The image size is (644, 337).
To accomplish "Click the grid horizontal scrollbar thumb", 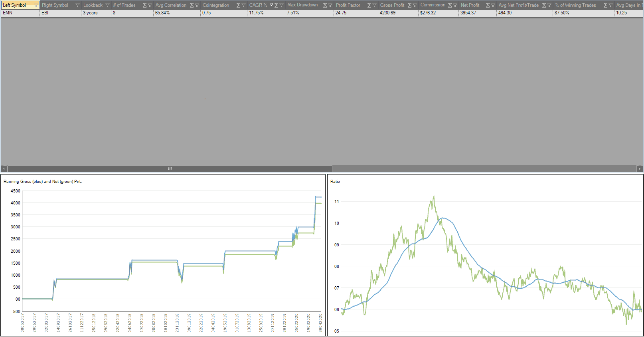I will 170,168.
